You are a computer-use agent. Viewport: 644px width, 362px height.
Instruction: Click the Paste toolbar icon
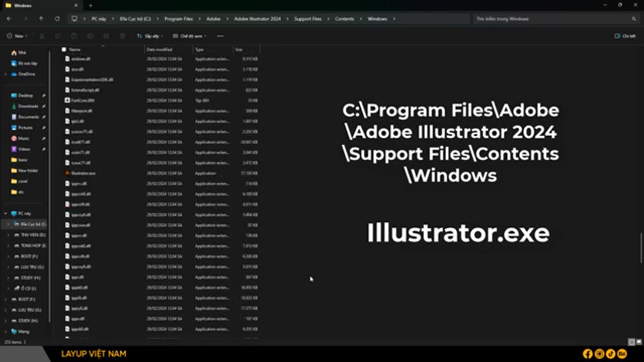74,36
